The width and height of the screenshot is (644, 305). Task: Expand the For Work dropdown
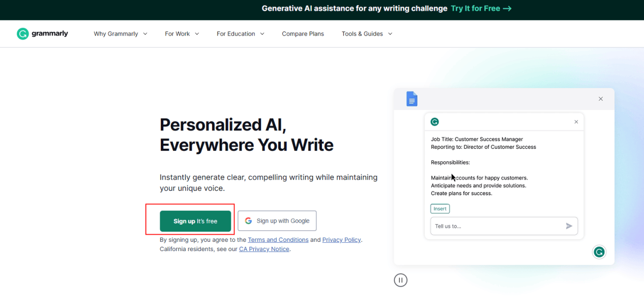click(x=182, y=34)
